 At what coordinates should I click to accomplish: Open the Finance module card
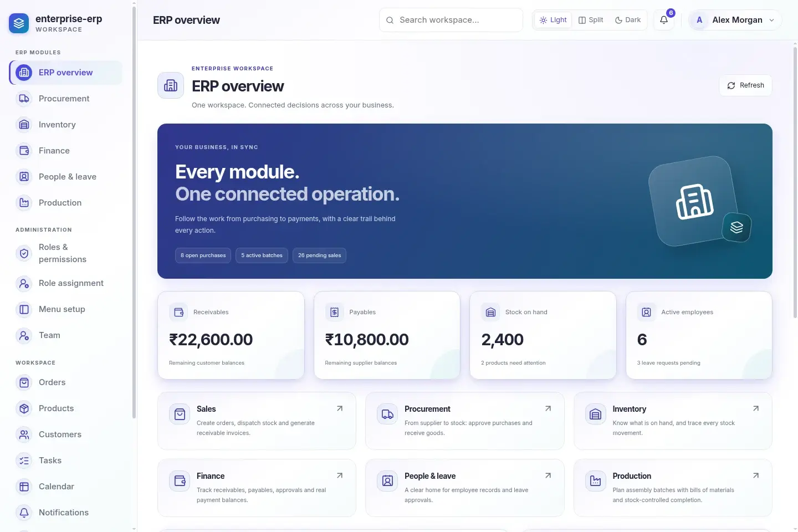tap(257, 488)
